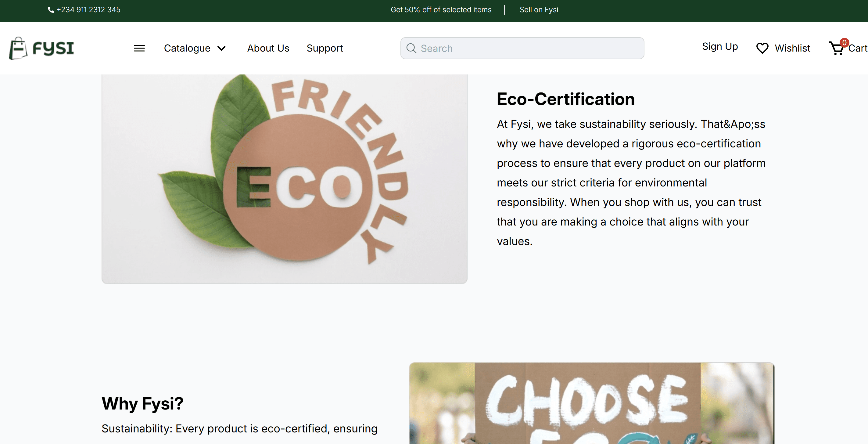Click the Sell on Fysi link
The image size is (868, 444).
point(539,10)
